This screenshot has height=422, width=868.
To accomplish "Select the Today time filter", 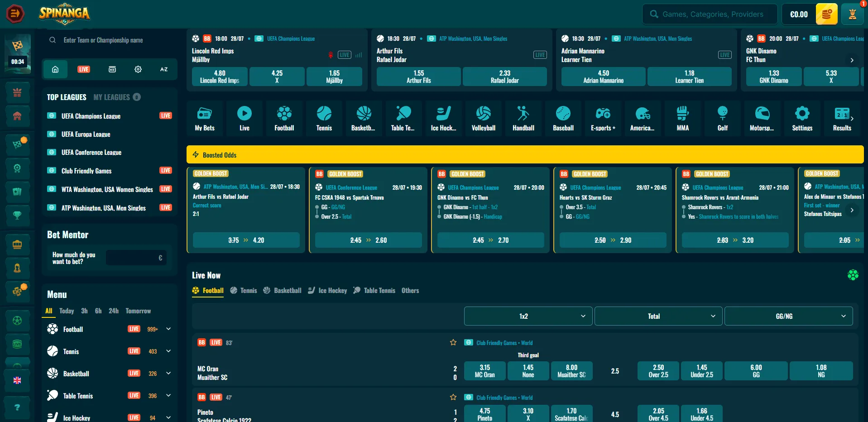I will click(67, 311).
